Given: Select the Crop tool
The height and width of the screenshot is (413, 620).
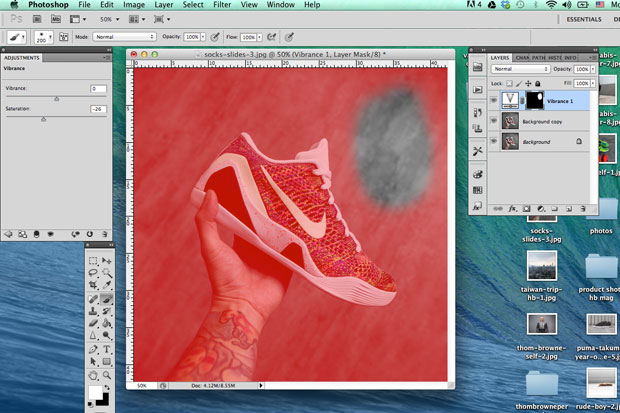Looking at the screenshot, I should point(93,285).
